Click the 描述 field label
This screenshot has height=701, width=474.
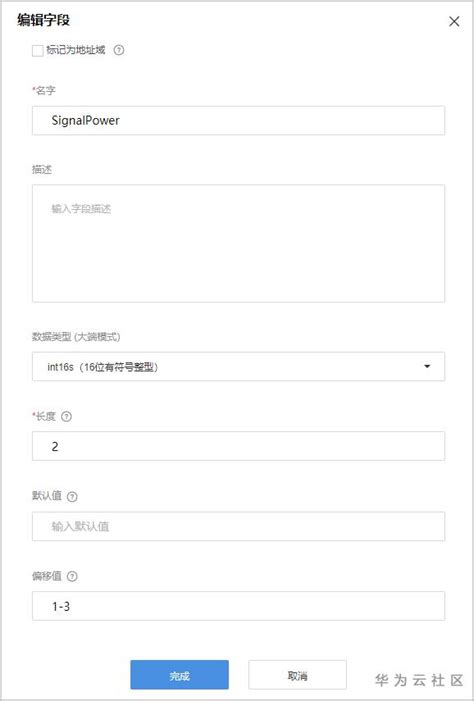(x=42, y=169)
